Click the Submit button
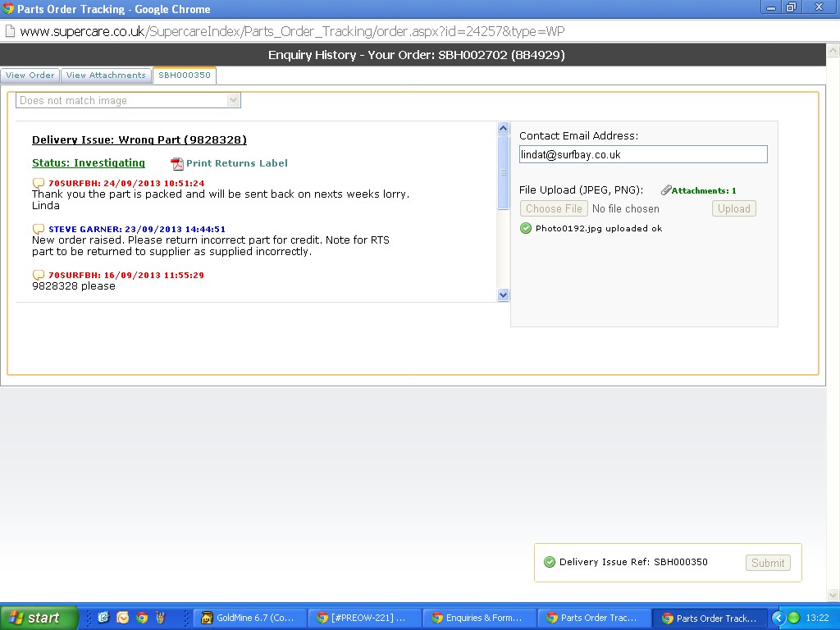 [x=768, y=563]
